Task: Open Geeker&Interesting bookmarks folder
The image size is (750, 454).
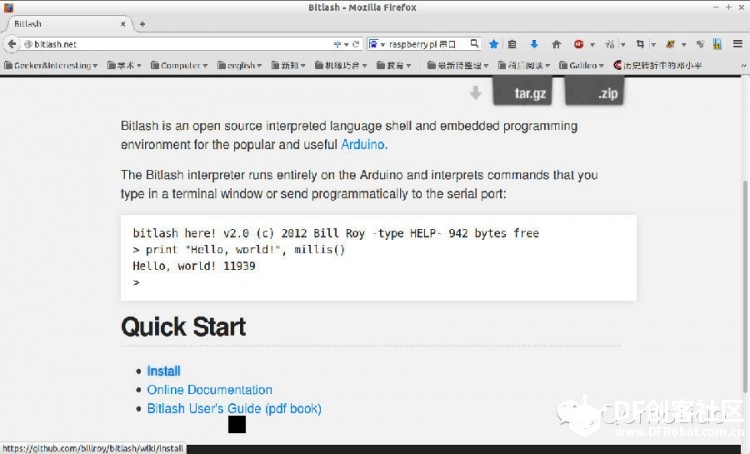Action: (x=51, y=65)
